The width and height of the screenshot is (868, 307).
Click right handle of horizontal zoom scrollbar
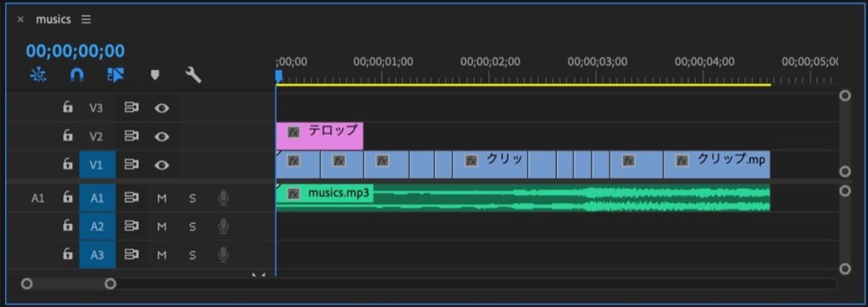111,284
